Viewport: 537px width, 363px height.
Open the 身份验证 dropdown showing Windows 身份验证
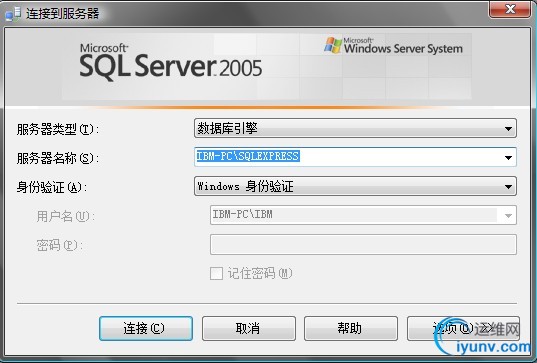(355, 186)
